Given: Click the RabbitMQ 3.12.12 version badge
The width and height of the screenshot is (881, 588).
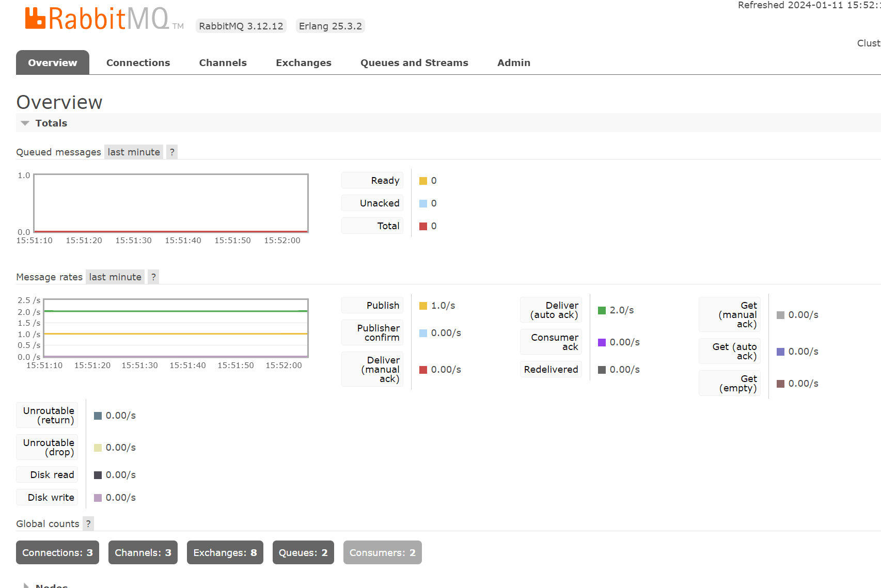Looking at the screenshot, I should click(241, 26).
